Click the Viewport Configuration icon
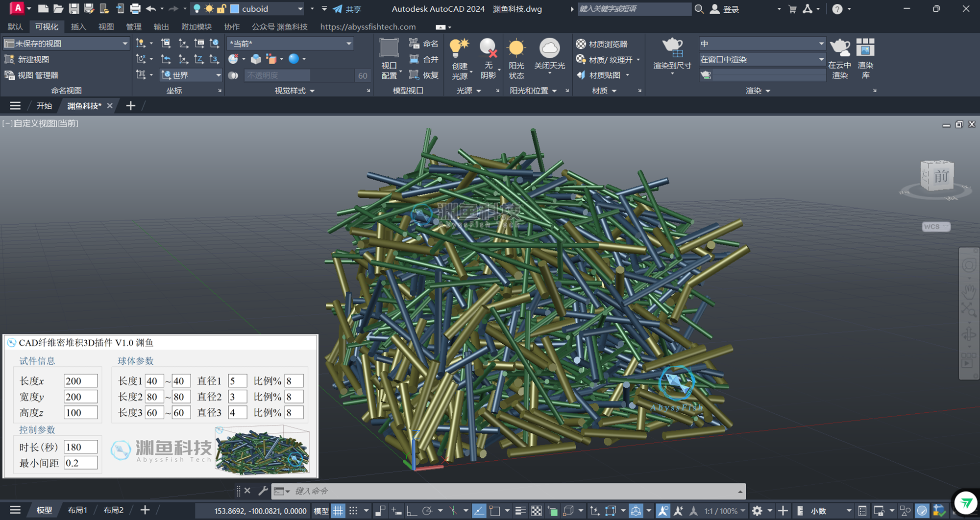 [389, 48]
